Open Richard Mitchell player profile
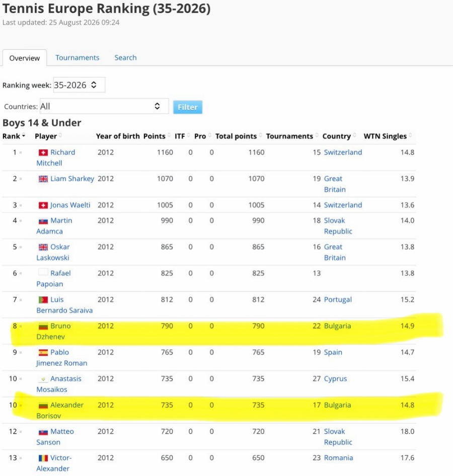Screen dimensions: 453x476 pos(55,158)
